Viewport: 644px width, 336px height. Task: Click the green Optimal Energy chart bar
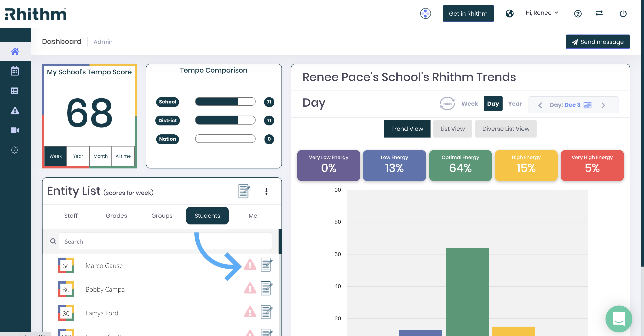coord(467,292)
